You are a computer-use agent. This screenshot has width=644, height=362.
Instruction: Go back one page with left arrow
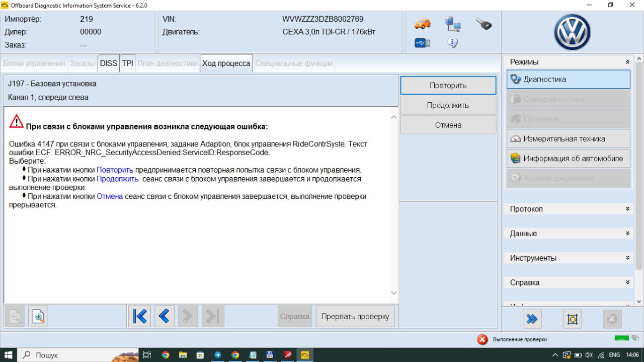pos(164,316)
